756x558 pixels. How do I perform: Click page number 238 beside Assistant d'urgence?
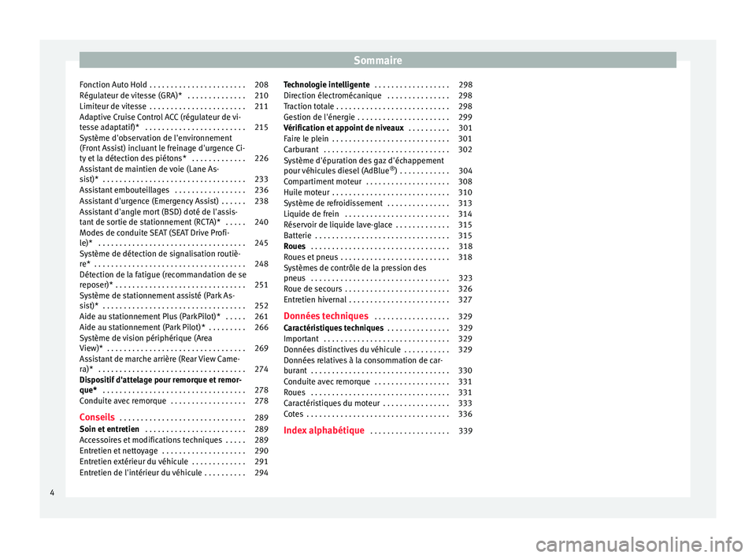coord(261,201)
